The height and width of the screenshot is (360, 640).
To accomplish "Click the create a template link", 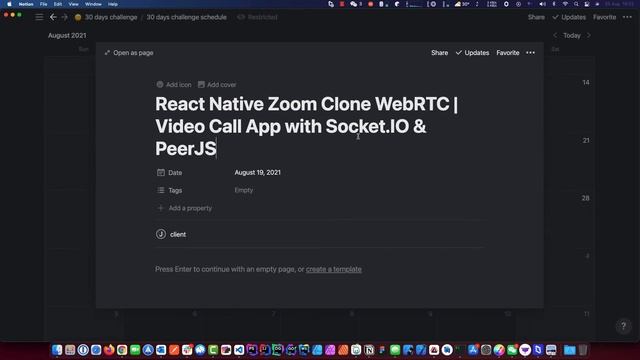I will [333, 269].
